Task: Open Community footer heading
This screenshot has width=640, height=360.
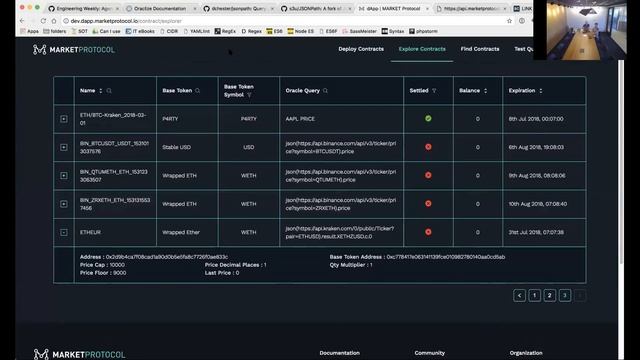Action: (x=429, y=353)
